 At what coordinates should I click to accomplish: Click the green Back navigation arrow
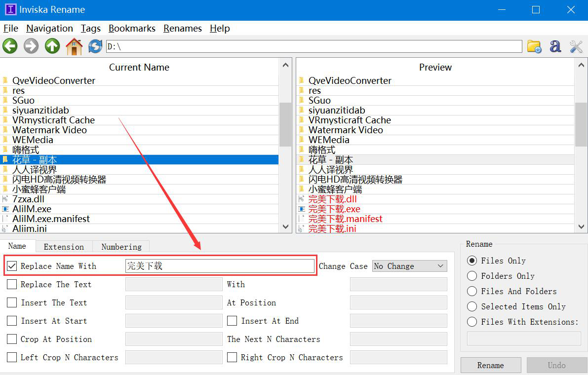click(x=10, y=46)
